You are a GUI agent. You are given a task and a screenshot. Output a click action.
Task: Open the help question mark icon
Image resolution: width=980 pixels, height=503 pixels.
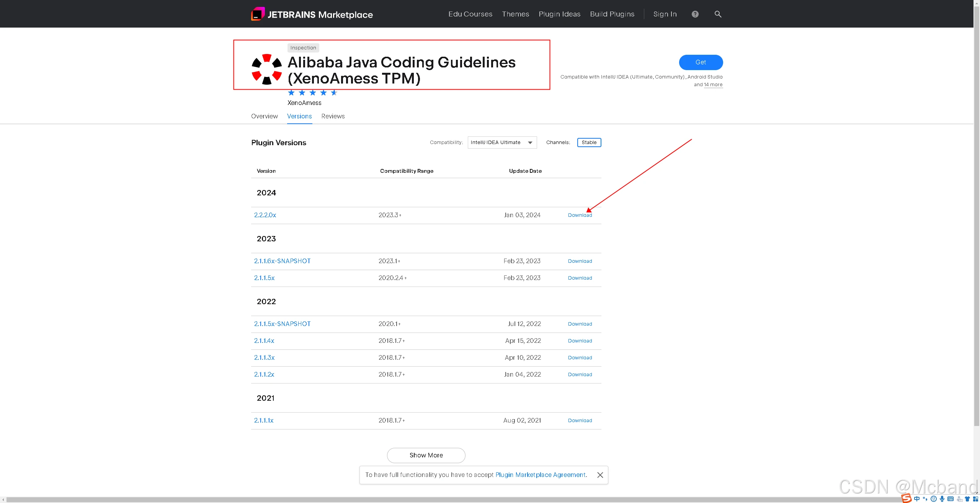coord(695,14)
